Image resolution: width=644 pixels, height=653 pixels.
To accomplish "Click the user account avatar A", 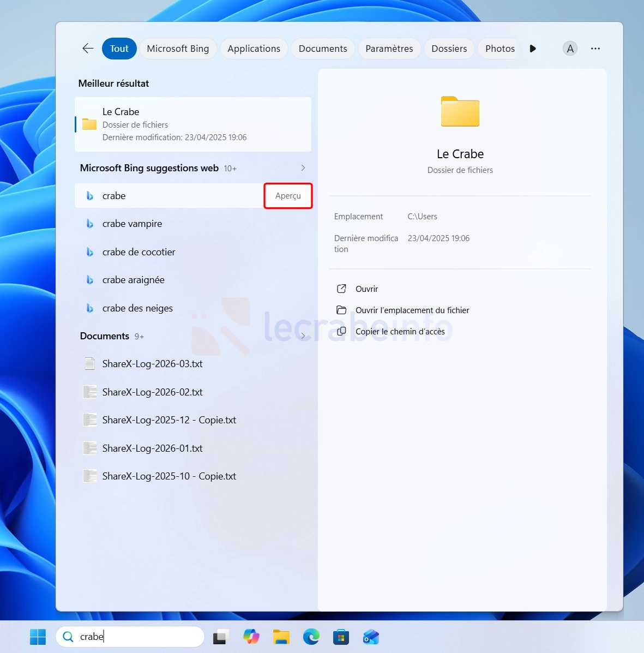I will click(x=570, y=49).
